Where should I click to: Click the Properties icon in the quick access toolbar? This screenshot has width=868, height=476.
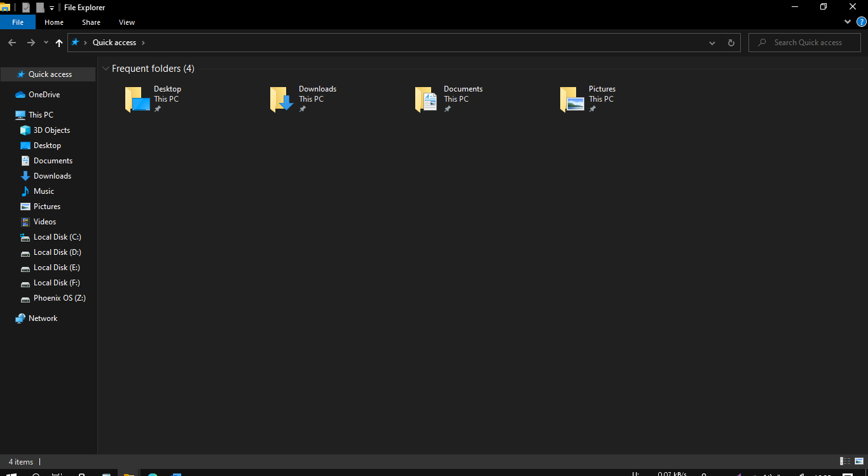(26, 7)
